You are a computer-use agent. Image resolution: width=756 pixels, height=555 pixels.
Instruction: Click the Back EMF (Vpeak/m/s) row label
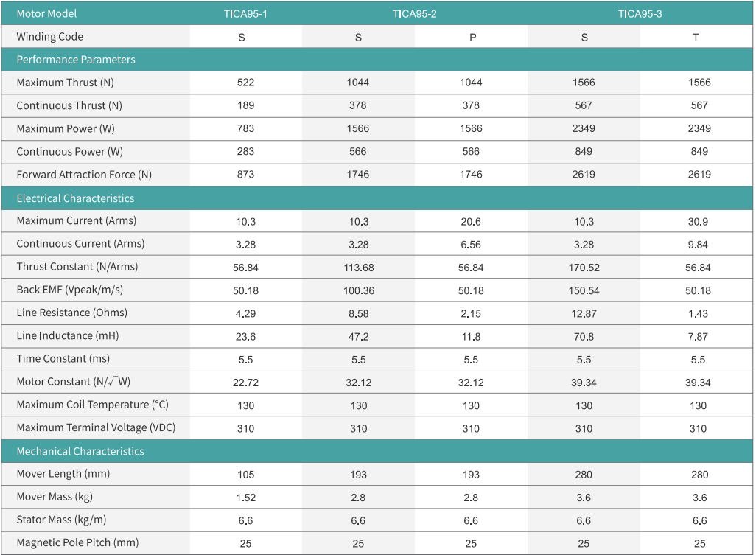70,290
